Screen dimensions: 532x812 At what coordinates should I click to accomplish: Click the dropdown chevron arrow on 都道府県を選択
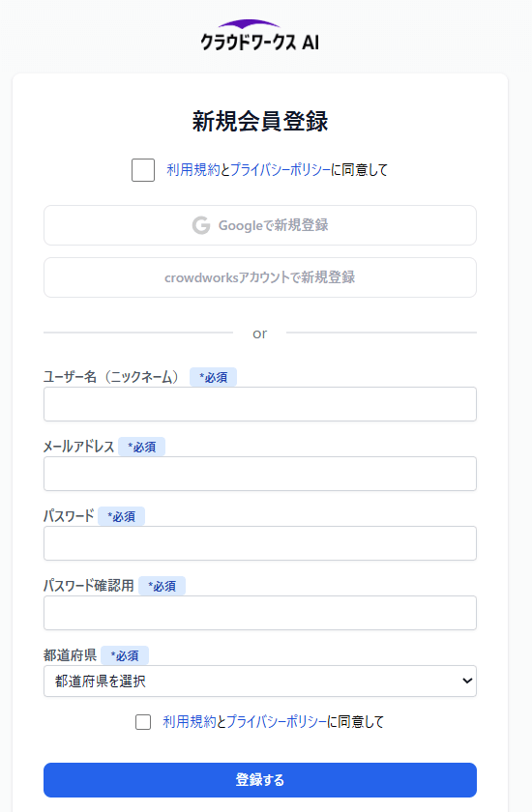[467, 681]
